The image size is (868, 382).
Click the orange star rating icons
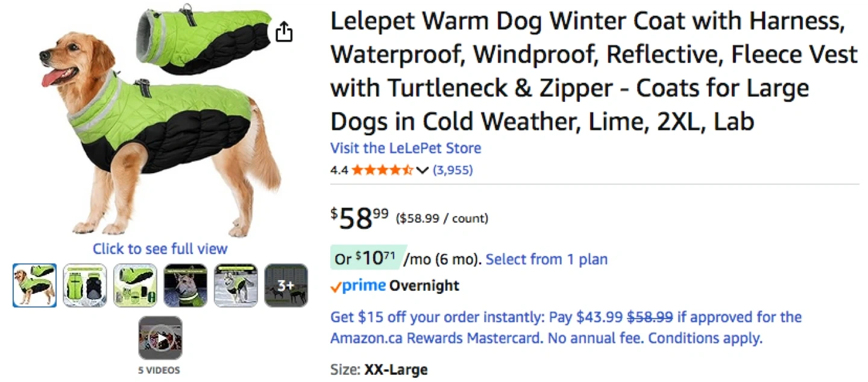click(382, 170)
